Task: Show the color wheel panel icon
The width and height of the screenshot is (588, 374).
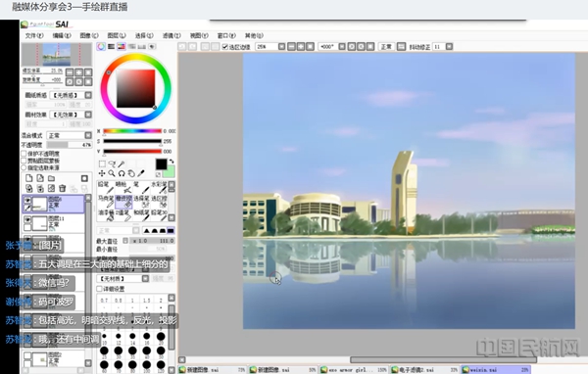Action: tap(101, 46)
